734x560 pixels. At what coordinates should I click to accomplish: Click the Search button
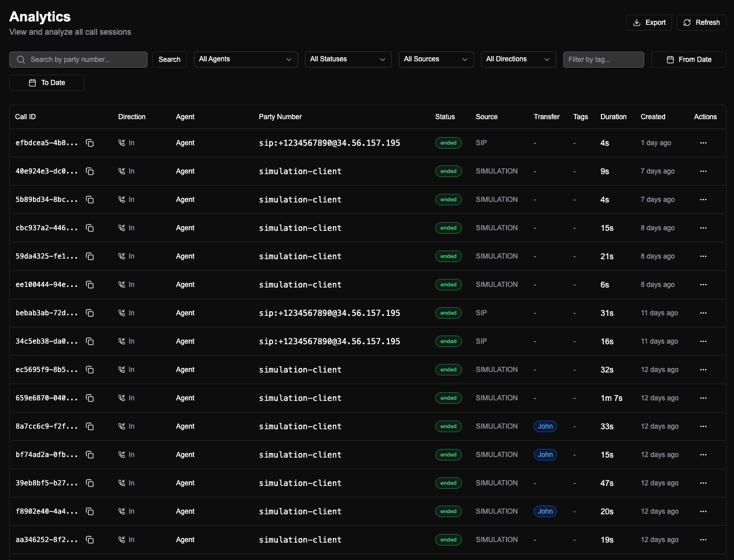[x=169, y=59]
